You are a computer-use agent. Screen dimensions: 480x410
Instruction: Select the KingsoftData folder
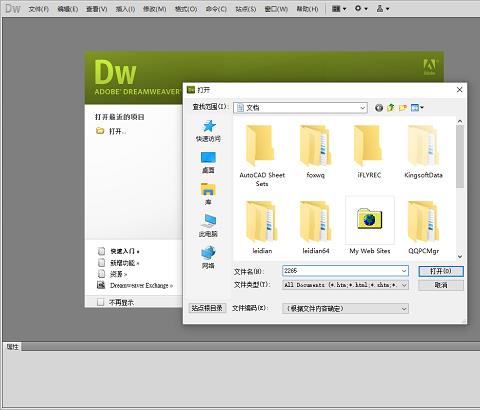coord(423,152)
